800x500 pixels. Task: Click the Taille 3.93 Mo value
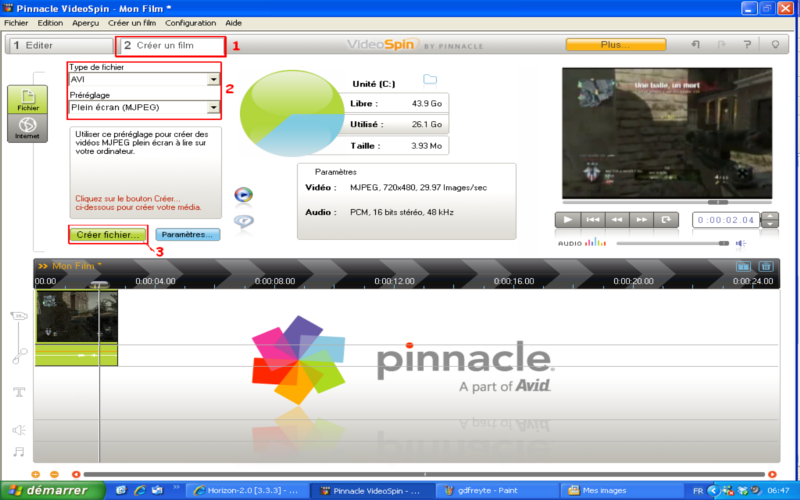[x=427, y=146]
